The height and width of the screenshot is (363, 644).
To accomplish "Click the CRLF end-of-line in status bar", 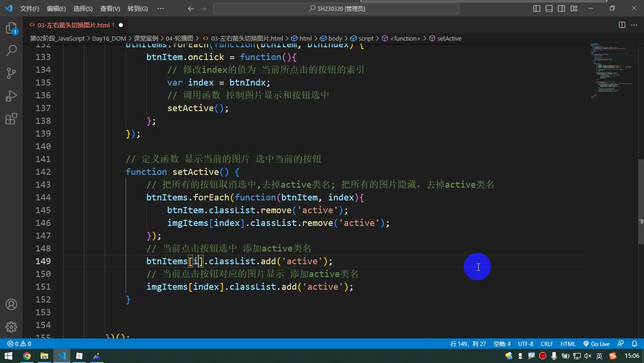I will coord(547,344).
